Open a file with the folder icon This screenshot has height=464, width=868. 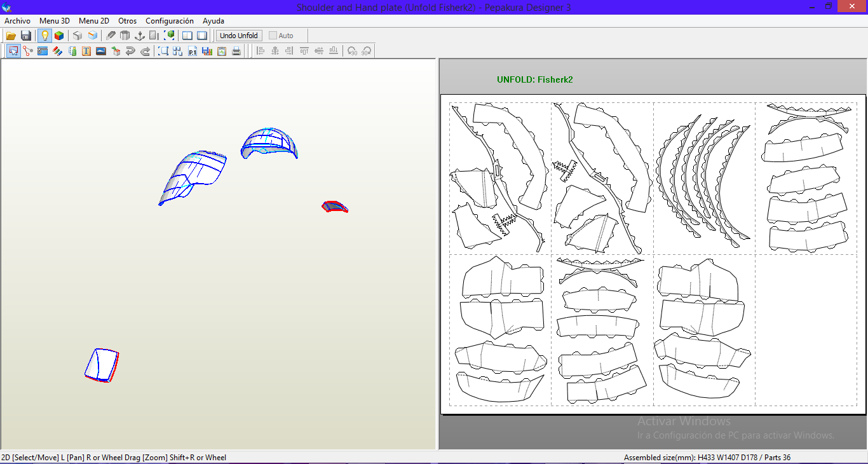pyautogui.click(x=11, y=36)
